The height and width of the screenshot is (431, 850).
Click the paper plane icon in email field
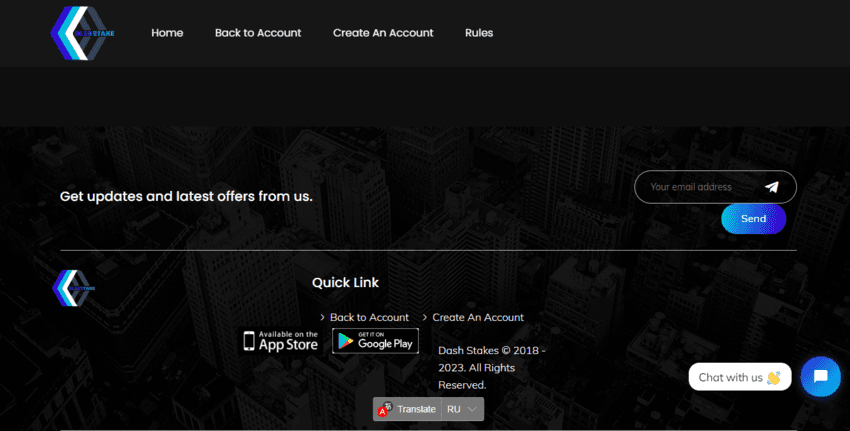[772, 187]
